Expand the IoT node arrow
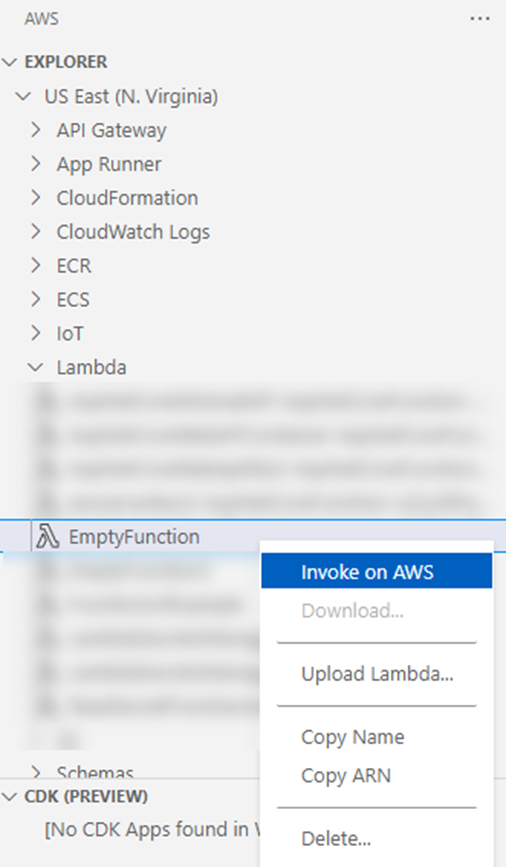Viewport: 506px width, 867px height. click(x=36, y=333)
